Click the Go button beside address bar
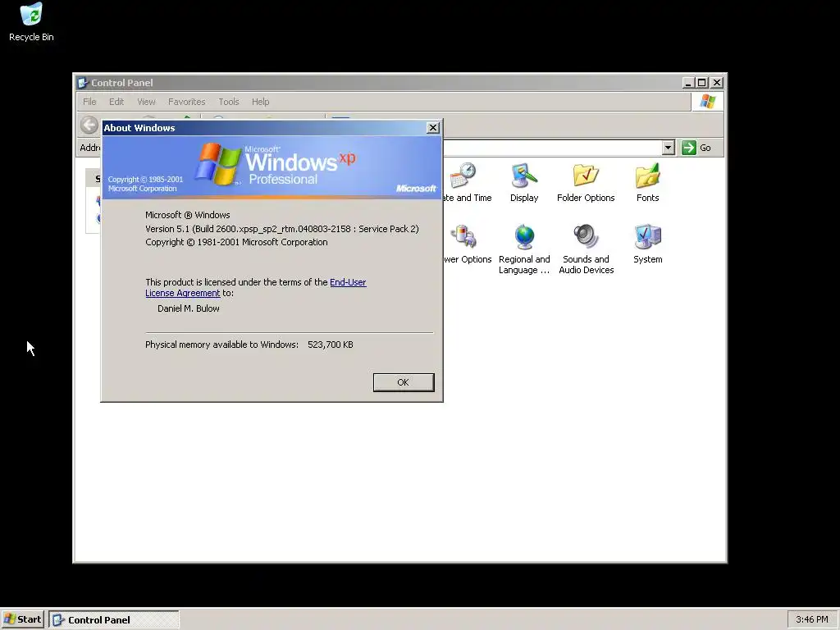This screenshot has width=840, height=630. click(x=696, y=148)
